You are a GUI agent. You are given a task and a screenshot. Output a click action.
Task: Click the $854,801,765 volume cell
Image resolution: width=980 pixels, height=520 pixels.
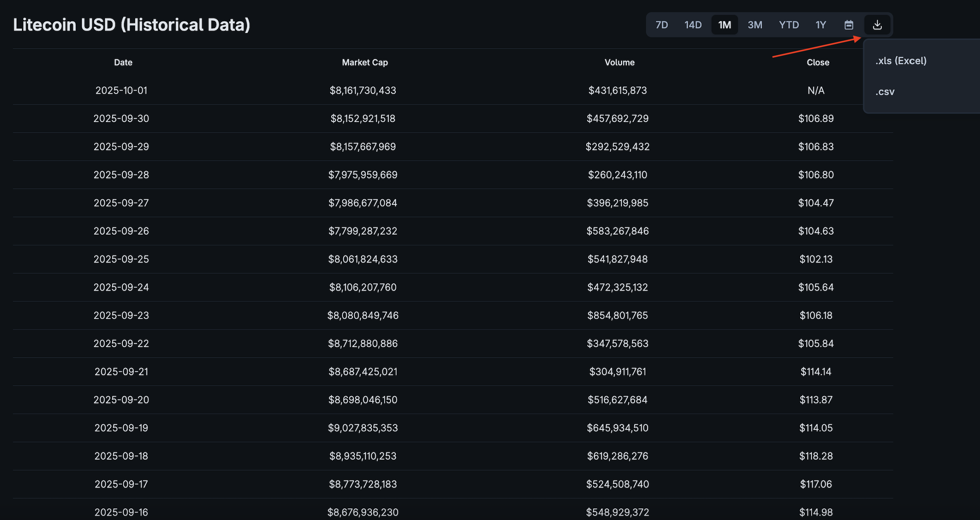pos(617,315)
